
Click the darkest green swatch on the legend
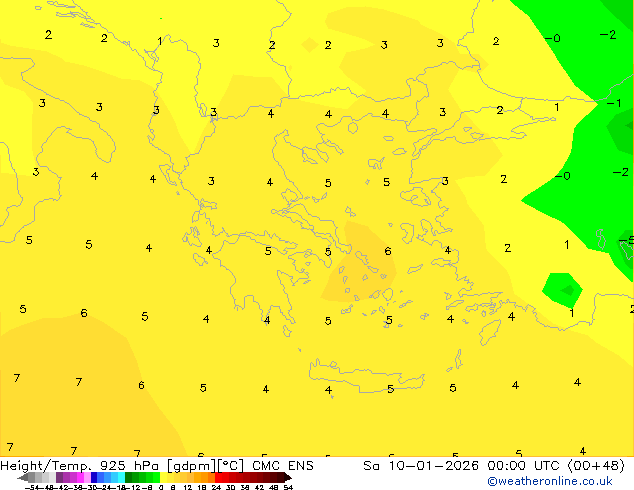tap(129, 477)
